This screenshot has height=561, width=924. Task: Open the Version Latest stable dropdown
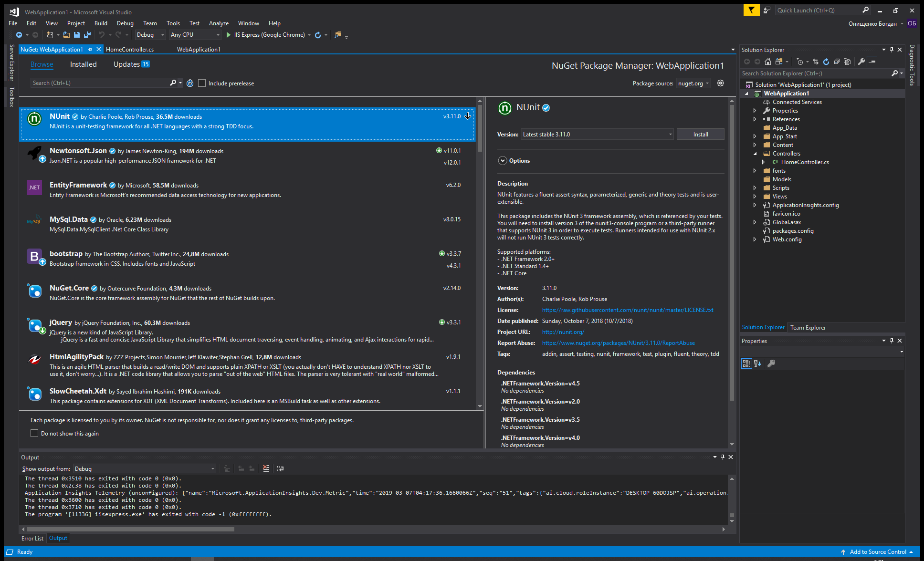click(597, 135)
